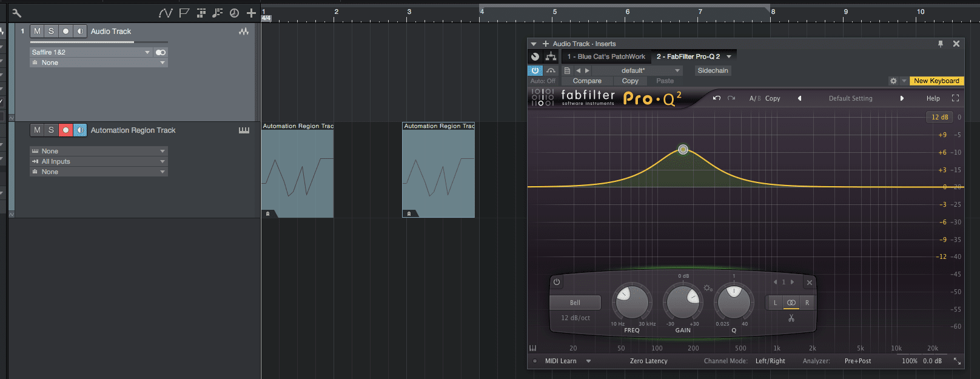The image size is (980, 379).
Task: Click the add tracks plus icon
Action: 251,13
